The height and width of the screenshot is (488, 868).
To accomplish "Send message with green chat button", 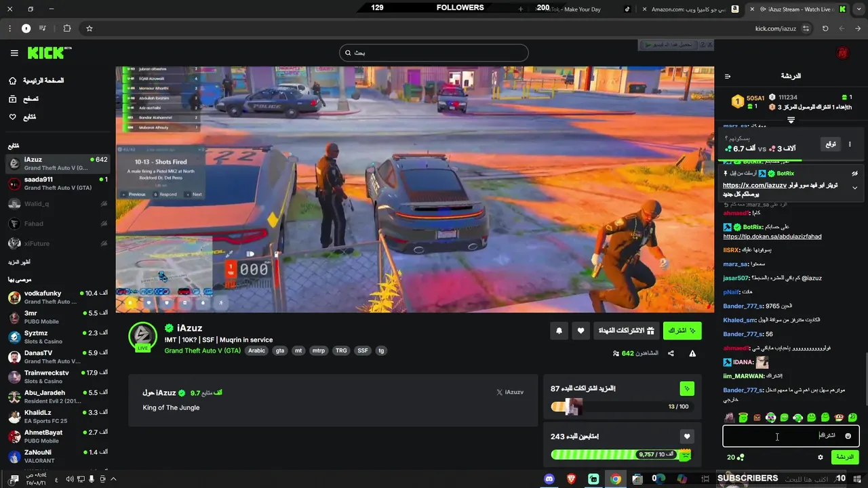I will 845,457.
